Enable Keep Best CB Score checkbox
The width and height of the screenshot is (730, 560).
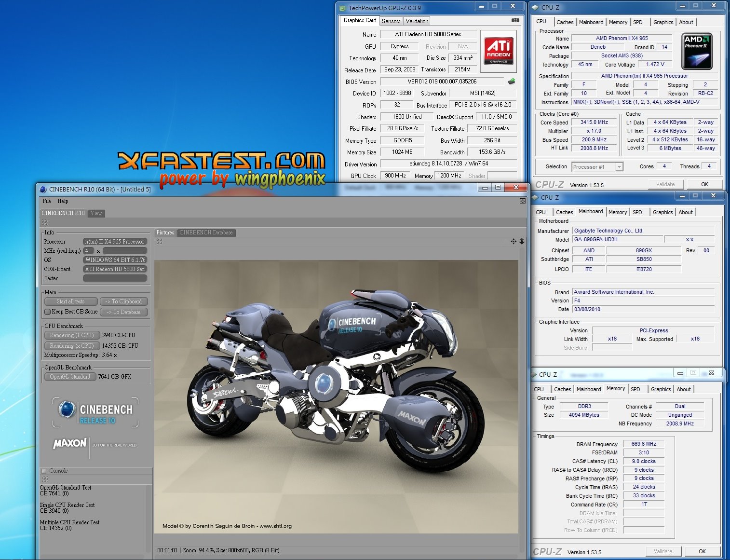click(48, 312)
